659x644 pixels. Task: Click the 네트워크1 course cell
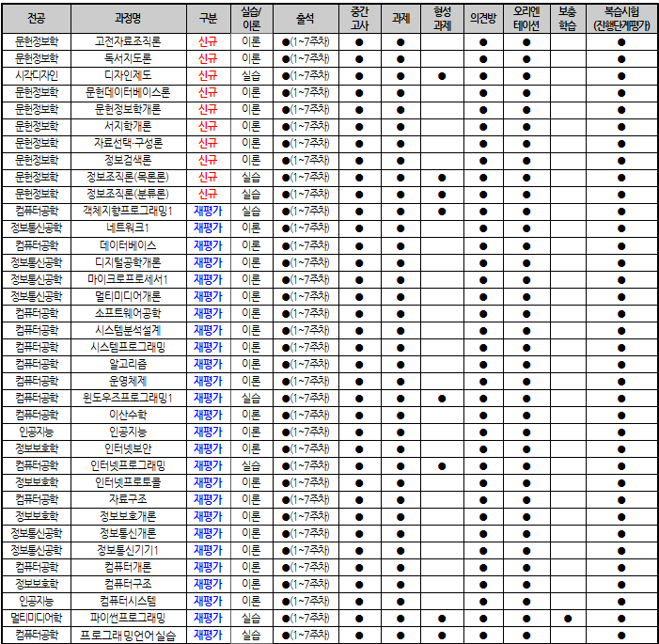click(128, 228)
